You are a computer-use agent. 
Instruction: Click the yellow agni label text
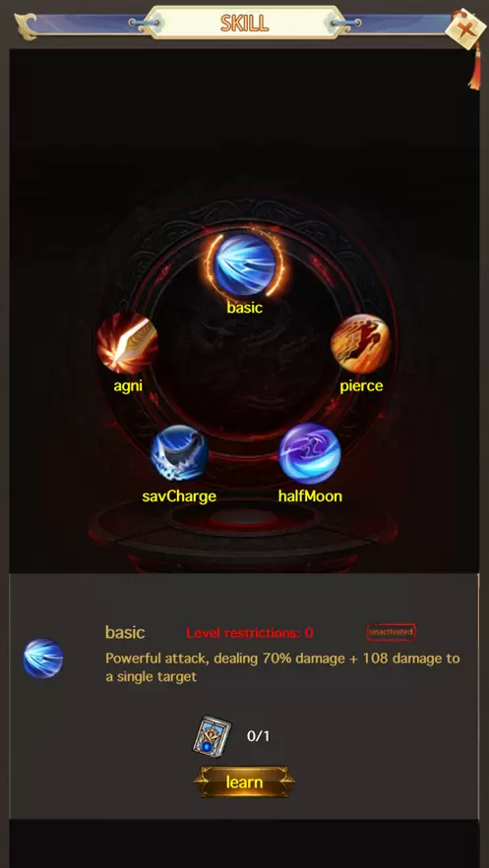pos(128,386)
